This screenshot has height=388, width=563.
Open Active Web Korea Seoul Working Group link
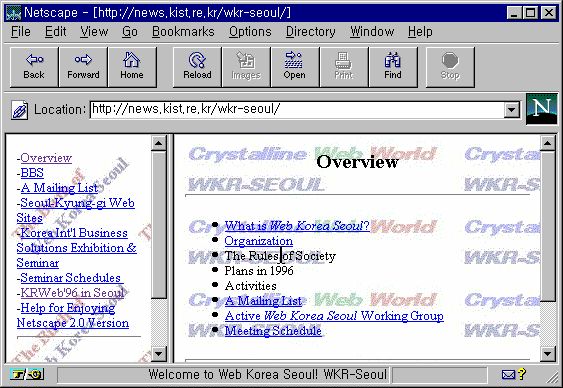point(334,316)
